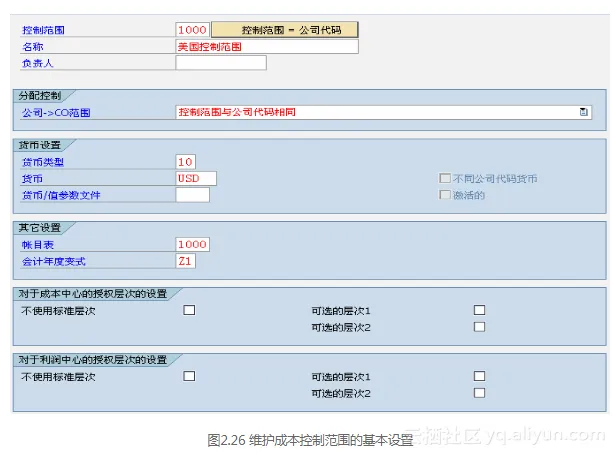Select the 帐目表 field with value 1000
This screenshot has height=456, width=616.
pyautogui.click(x=192, y=244)
